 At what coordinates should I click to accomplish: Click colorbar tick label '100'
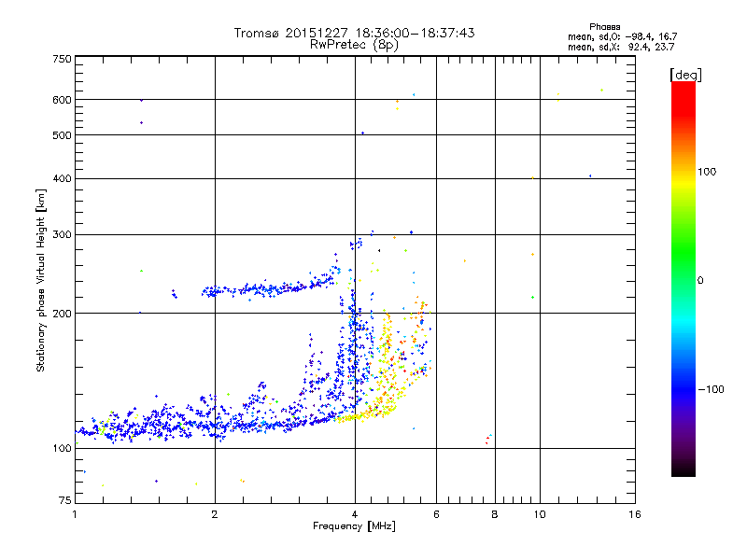point(707,172)
